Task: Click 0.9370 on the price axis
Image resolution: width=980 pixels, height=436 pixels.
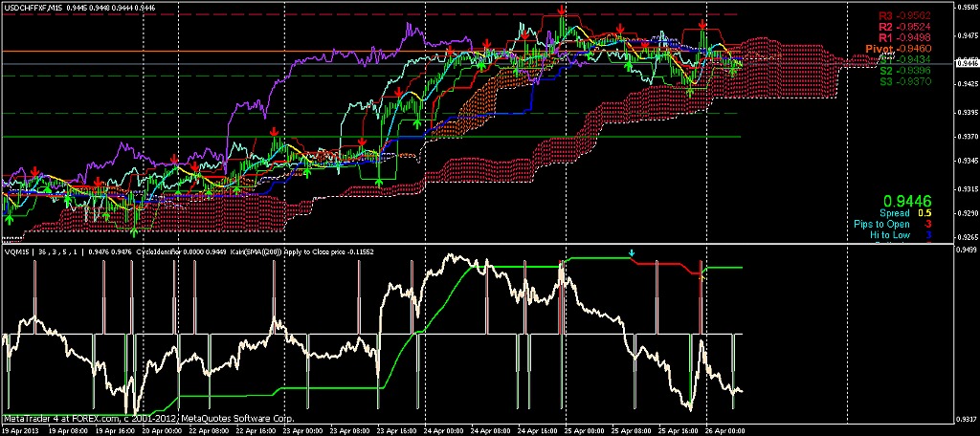Action: point(968,136)
